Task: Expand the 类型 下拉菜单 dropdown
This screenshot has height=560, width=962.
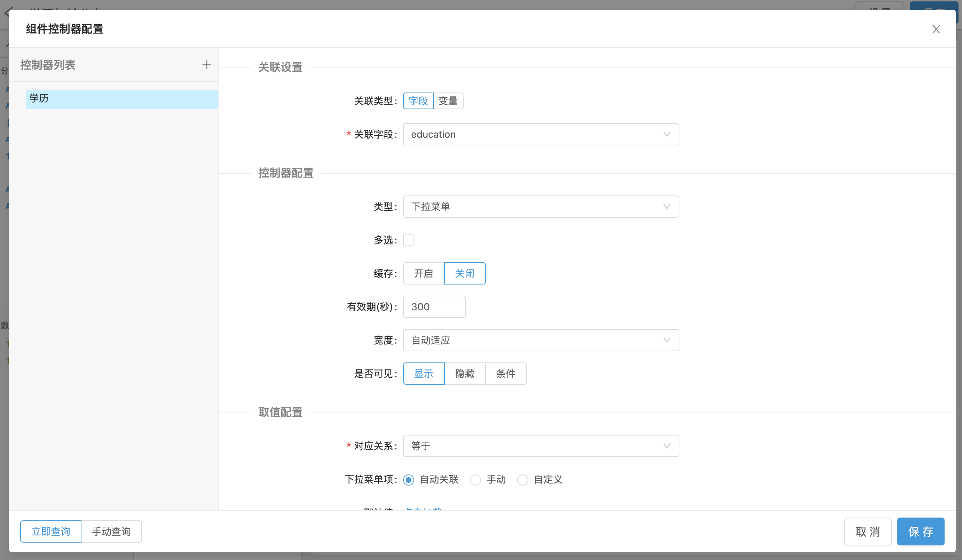Action: coord(541,207)
